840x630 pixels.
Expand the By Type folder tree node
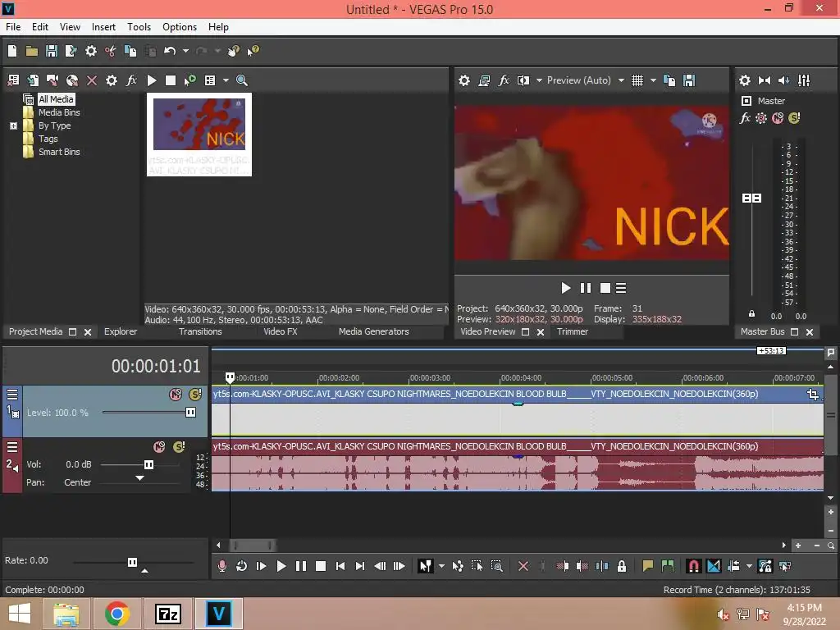pos(13,126)
